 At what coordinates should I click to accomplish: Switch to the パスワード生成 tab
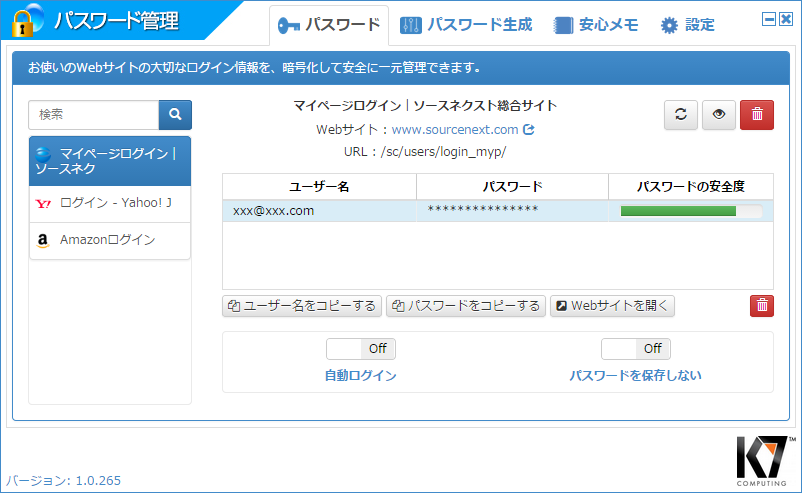[x=466, y=25]
